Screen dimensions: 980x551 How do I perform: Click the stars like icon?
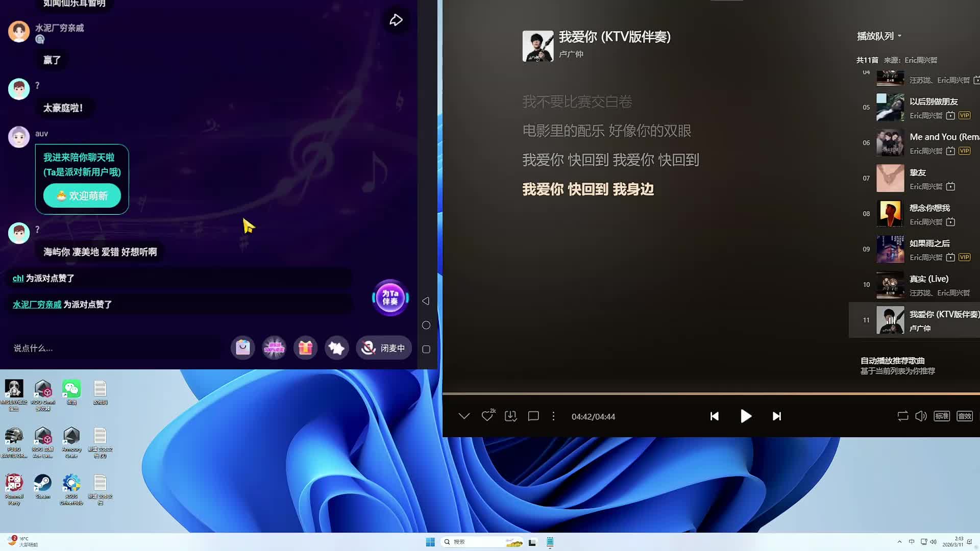(x=336, y=348)
